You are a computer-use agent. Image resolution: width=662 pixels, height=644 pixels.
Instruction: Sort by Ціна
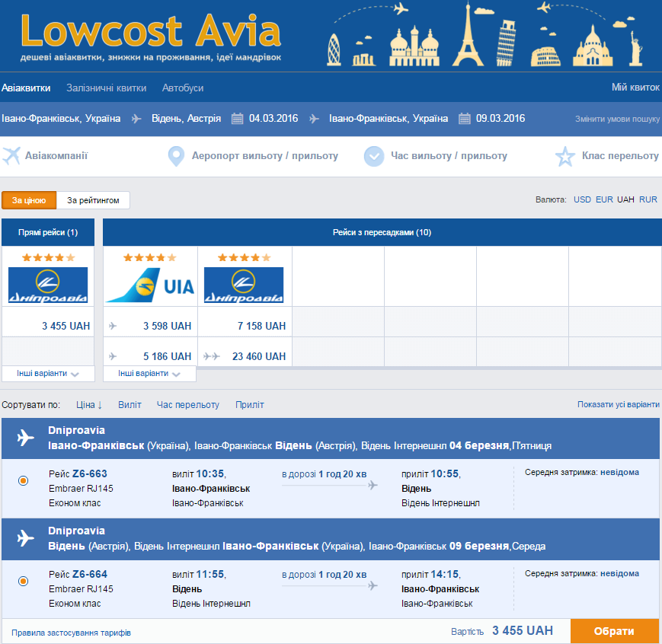[x=89, y=405]
